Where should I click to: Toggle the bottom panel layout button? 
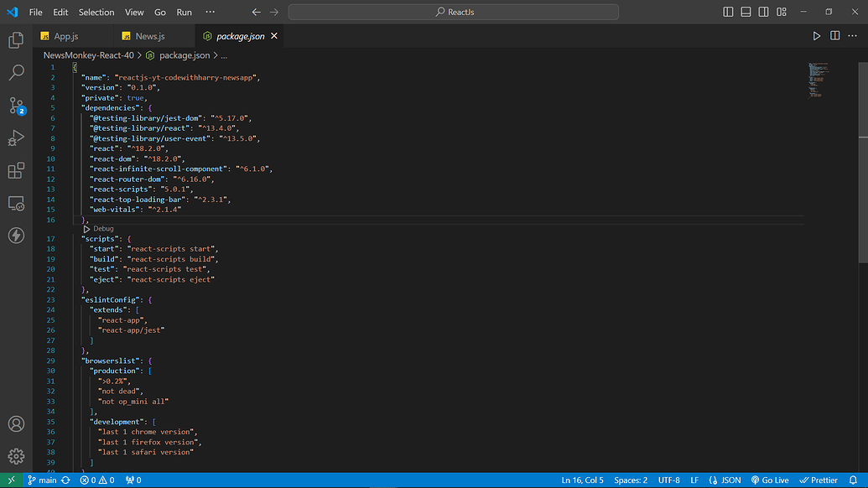(746, 13)
